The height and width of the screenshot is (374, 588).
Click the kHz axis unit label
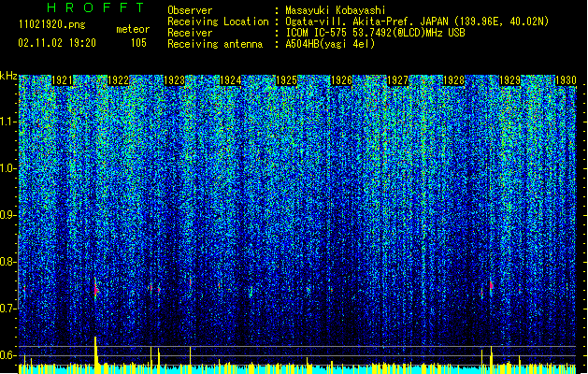click(8, 76)
